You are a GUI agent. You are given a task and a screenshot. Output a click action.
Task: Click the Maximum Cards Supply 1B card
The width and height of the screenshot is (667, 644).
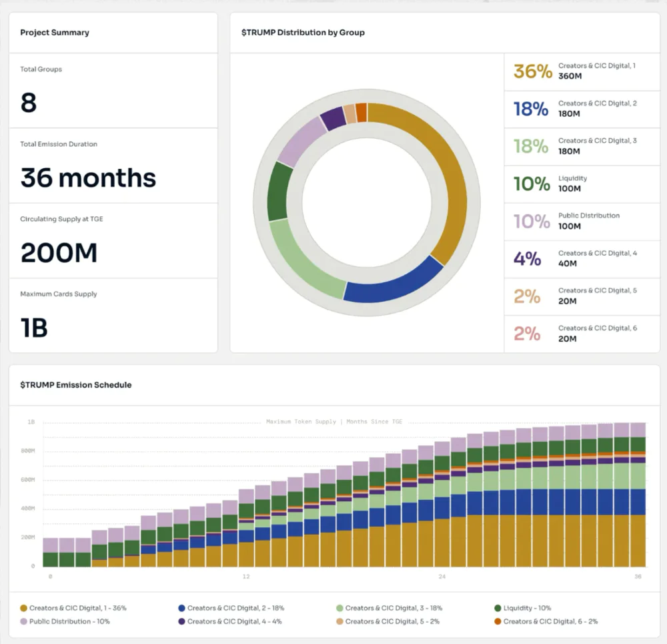pos(113,316)
